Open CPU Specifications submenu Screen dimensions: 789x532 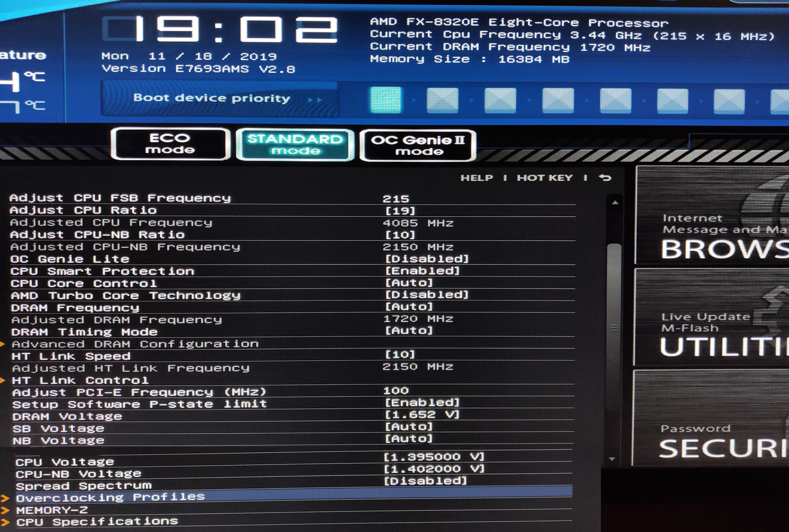tap(97, 521)
